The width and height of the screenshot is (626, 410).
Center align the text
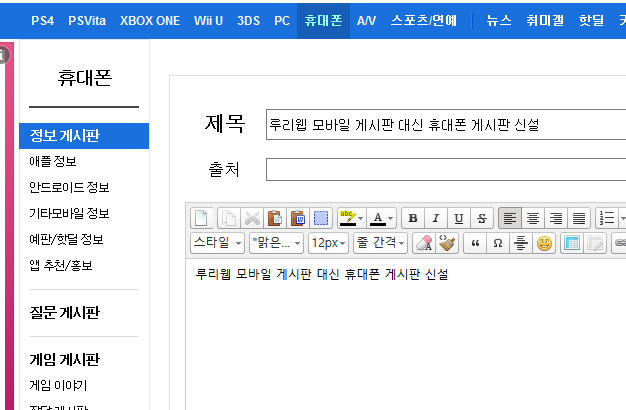tap(533, 218)
